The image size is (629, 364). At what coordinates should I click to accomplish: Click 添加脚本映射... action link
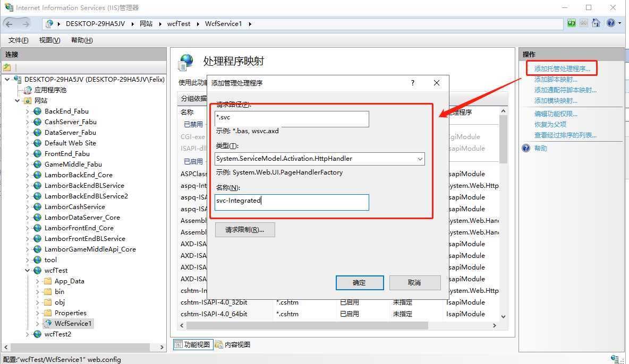(556, 80)
